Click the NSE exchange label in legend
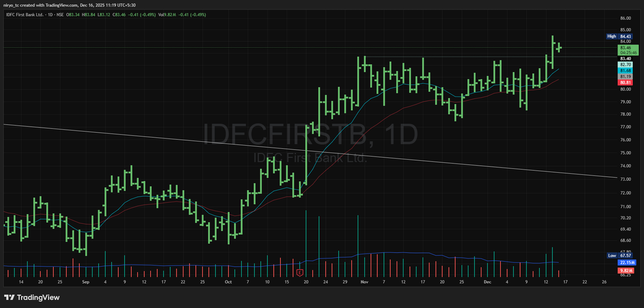This screenshot has width=644, height=308. tap(61, 14)
